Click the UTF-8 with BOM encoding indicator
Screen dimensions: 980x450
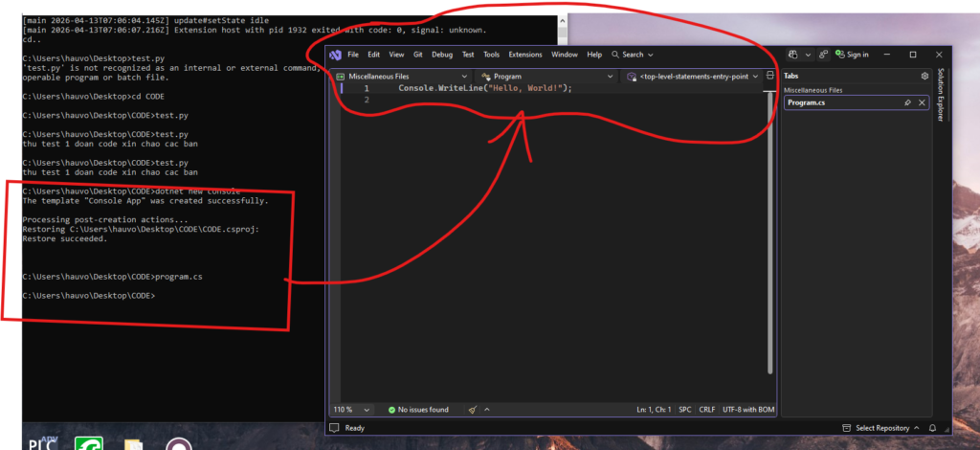point(748,410)
